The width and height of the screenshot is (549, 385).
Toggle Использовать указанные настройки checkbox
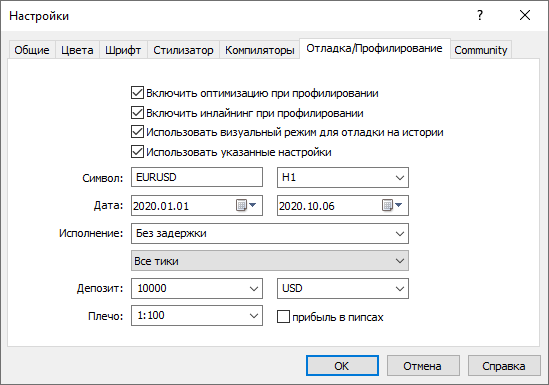point(137,152)
